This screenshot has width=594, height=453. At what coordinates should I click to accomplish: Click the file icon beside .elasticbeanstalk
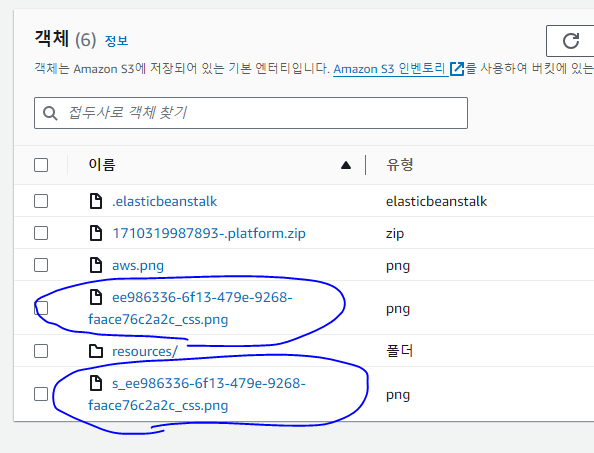pyautogui.click(x=96, y=201)
